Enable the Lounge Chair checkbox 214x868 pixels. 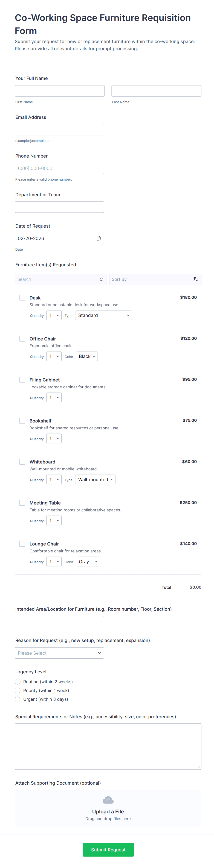click(x=22, y=544)
